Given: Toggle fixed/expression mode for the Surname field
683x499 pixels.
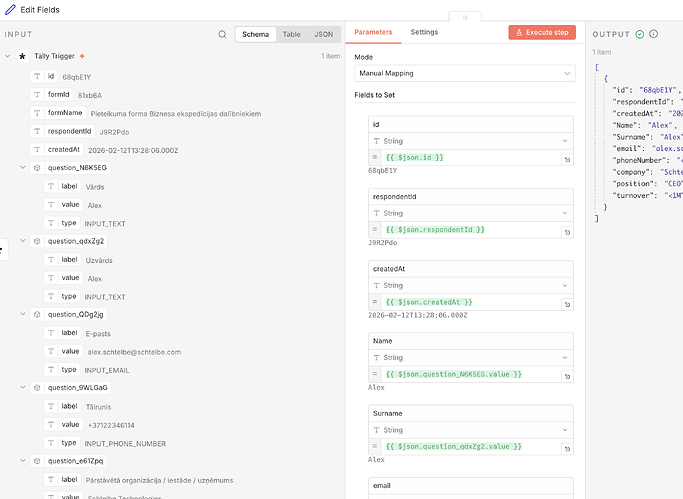Looking at the screenshot, I should [376, 447].
